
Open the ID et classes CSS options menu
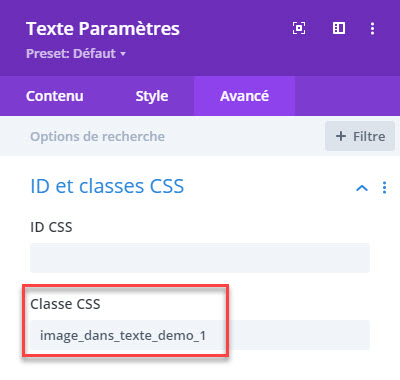click(x=384, y=187)
